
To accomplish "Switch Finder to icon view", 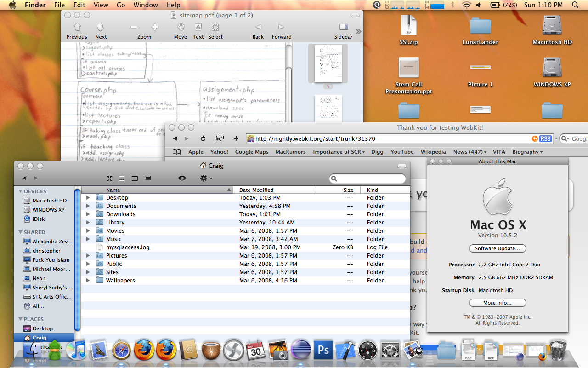I will point(110,178).
